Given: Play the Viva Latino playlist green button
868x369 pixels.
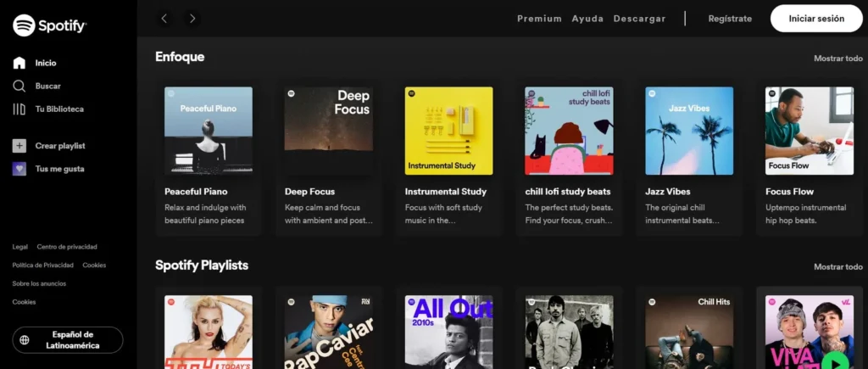Looking at the screenshot, I should (835, 362).
